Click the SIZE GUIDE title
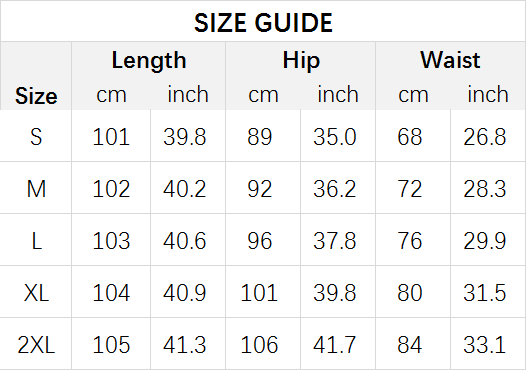The image size is (527, 371). pos(263,23)
